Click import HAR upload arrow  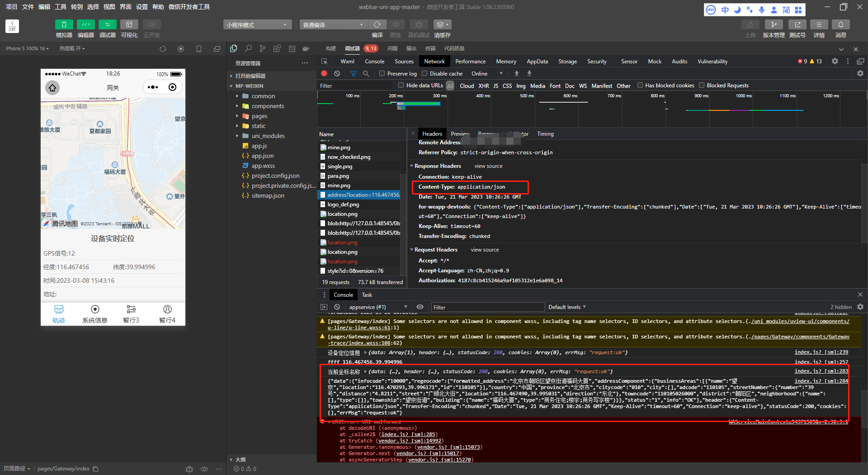click(517, 73)
